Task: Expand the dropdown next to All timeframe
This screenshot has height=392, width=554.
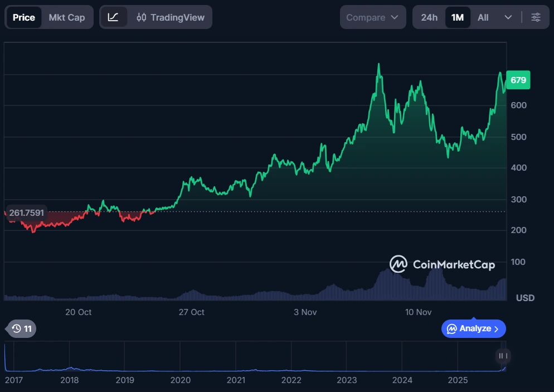Action: click(508, 17)
